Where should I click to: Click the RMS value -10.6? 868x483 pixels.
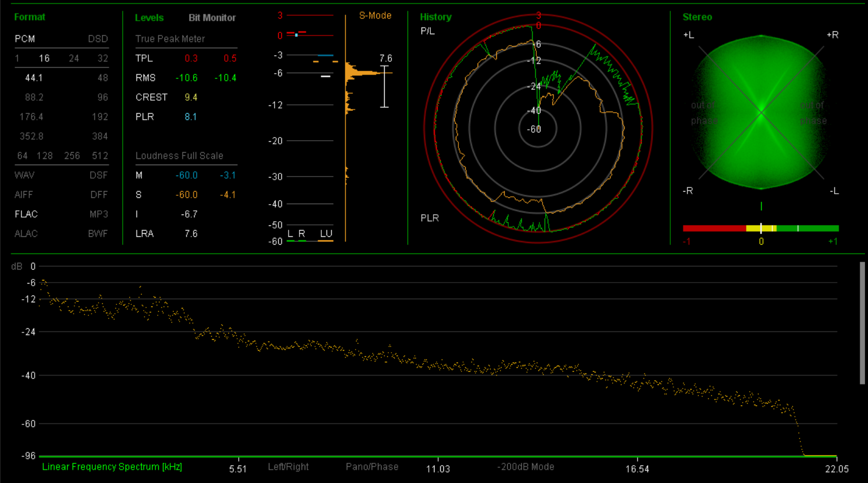click(186, 78)
